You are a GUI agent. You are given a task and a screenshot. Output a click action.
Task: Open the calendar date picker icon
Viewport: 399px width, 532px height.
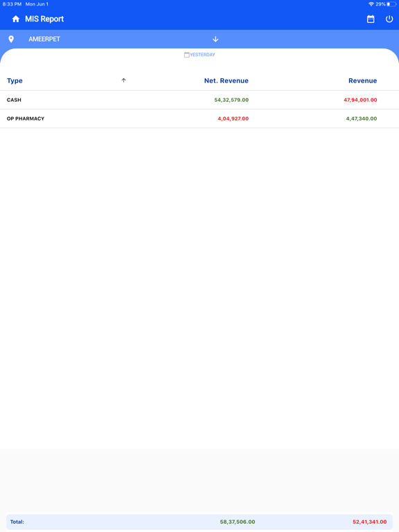(371, 19)
